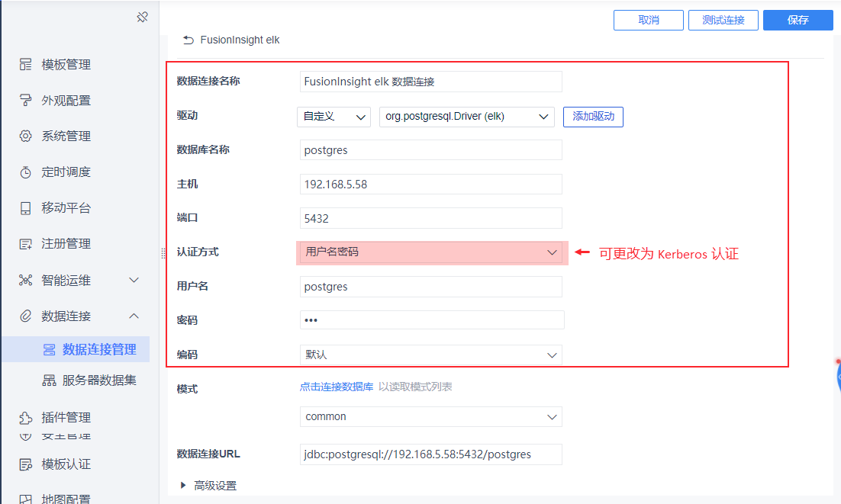Viewport: 841px width, 504px height.
Task: Click the 模板认证 icon
Action: click(x=26, y=464)
